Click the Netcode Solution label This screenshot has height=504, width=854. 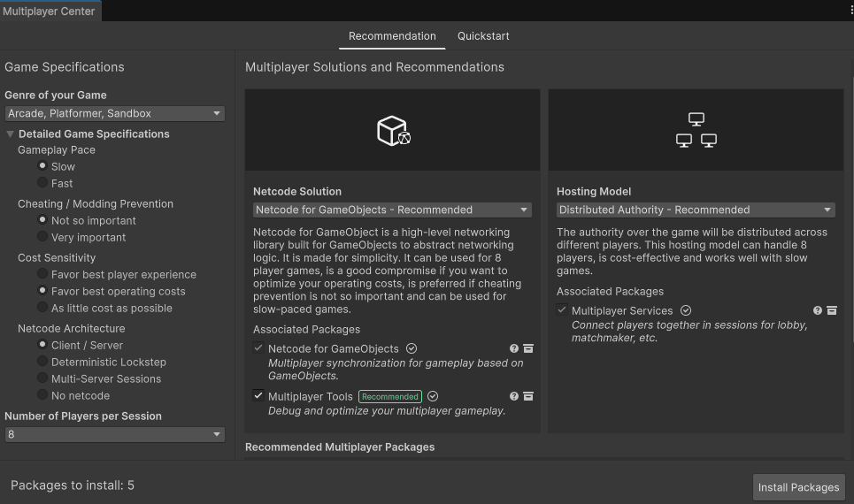pyautogui.click(x=297, y=192)
